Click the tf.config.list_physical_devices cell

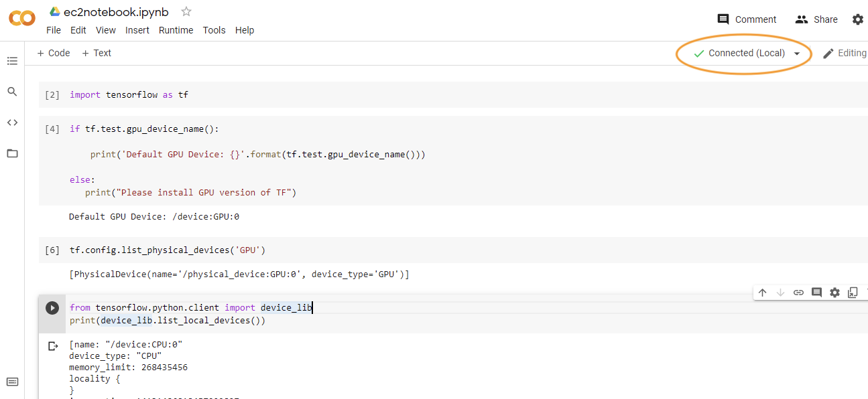pos(168,250)
